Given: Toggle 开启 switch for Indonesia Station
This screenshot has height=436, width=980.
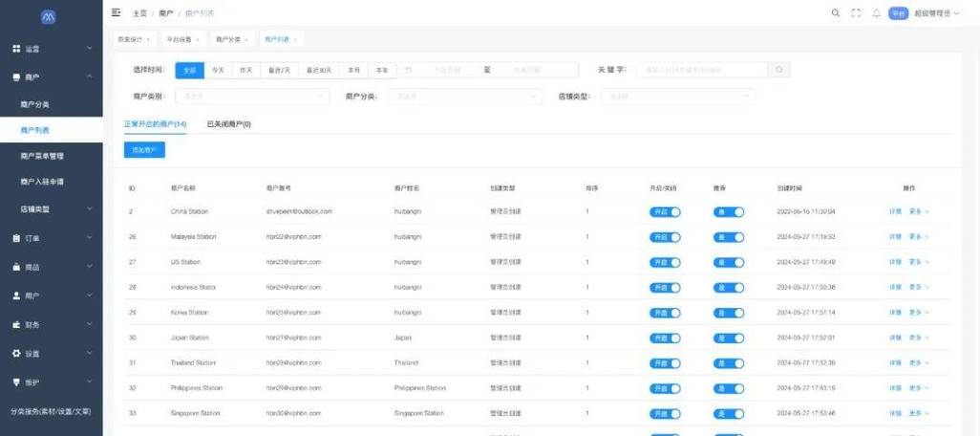Looking at the screenshot, I should pyautogui.click(x=665, y=288).
